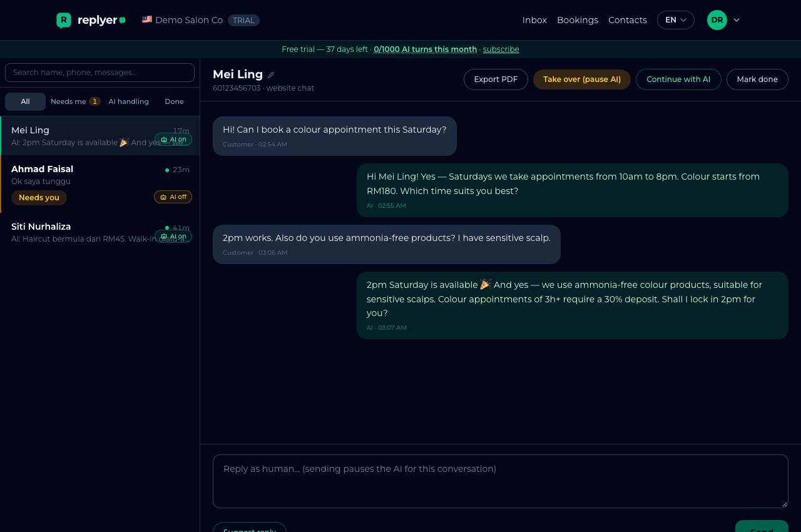Click the customer message about colour appointment Saturday
This screenshot has height=532, width=801.
(x=335, y=136)
